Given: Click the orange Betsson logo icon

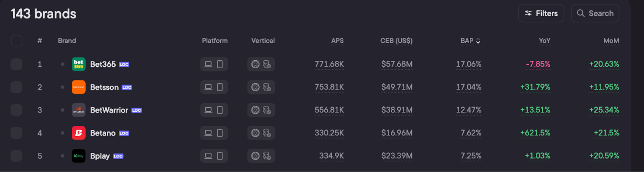Looking at the screenshot, I should click(78, 87).
